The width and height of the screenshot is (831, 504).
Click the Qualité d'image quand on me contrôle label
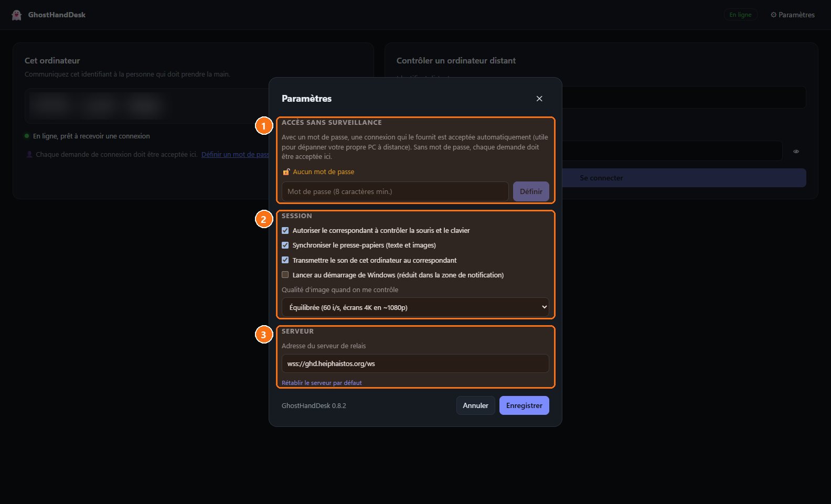point(340,290)
